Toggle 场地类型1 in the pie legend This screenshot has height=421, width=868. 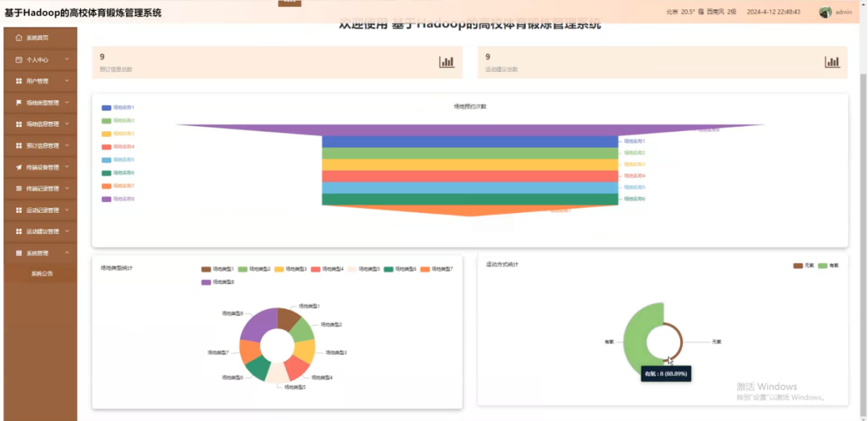click(x=218, y=269)
